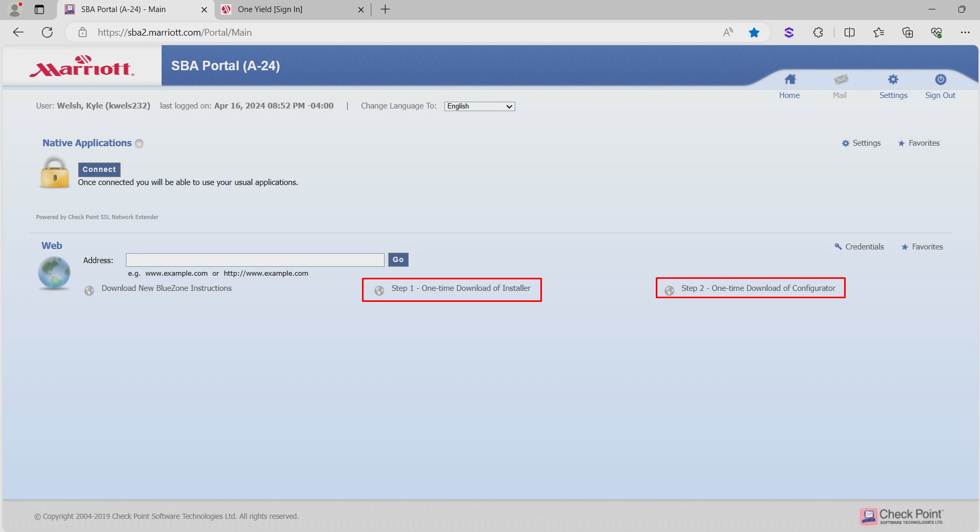
Task: Open portal Settings gear icon in header
Action: click(x=893, y=80)
